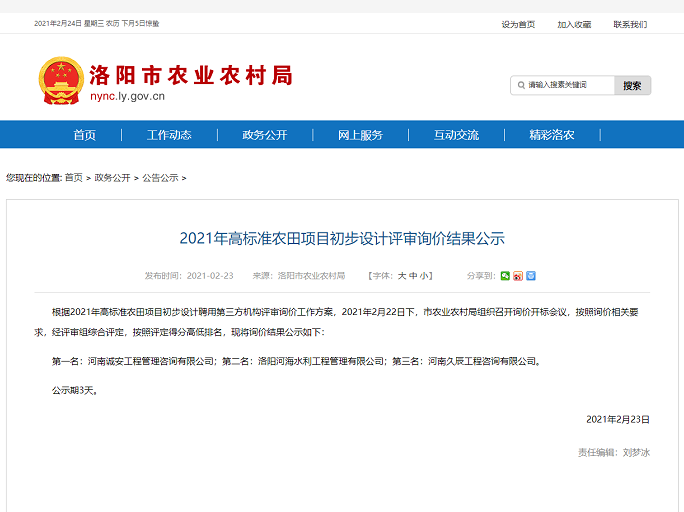This screenshot has width=684, height=512.
Task: Open the 精彩洛阳 navigation item
Action: (552, 135)
